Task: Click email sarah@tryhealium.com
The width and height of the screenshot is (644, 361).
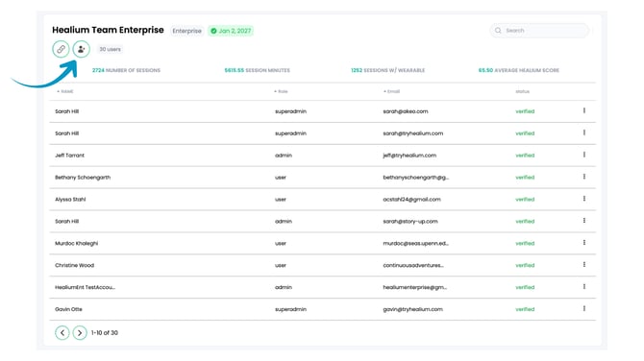Action: 412,133
